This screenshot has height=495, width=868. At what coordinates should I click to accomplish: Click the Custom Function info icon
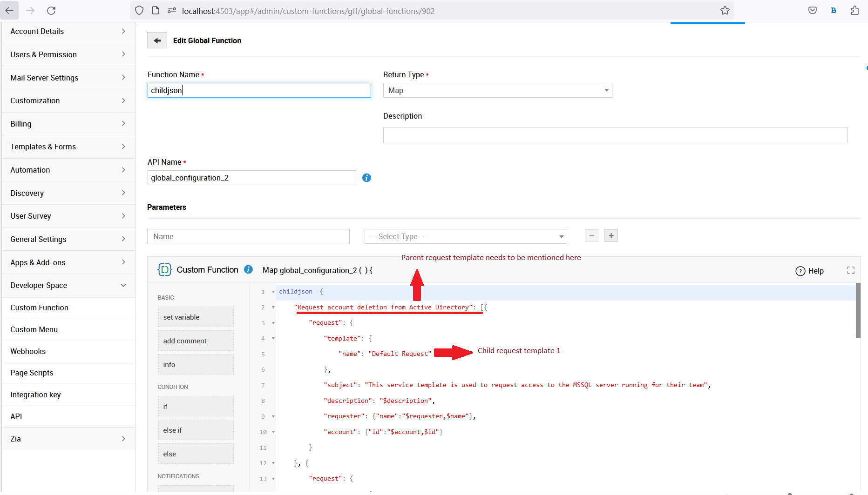[249, 270]
